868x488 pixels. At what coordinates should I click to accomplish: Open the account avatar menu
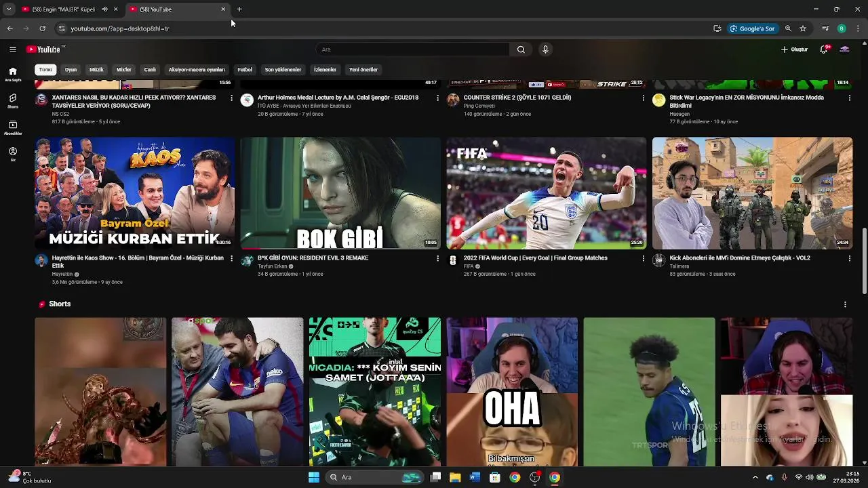[x=844, y=49]
